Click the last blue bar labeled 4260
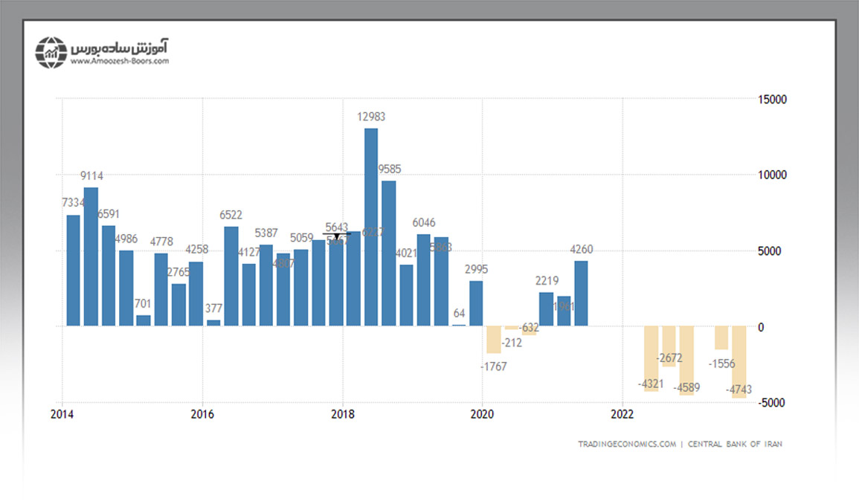This screenshot has width=859, height=504. [581, 293]
